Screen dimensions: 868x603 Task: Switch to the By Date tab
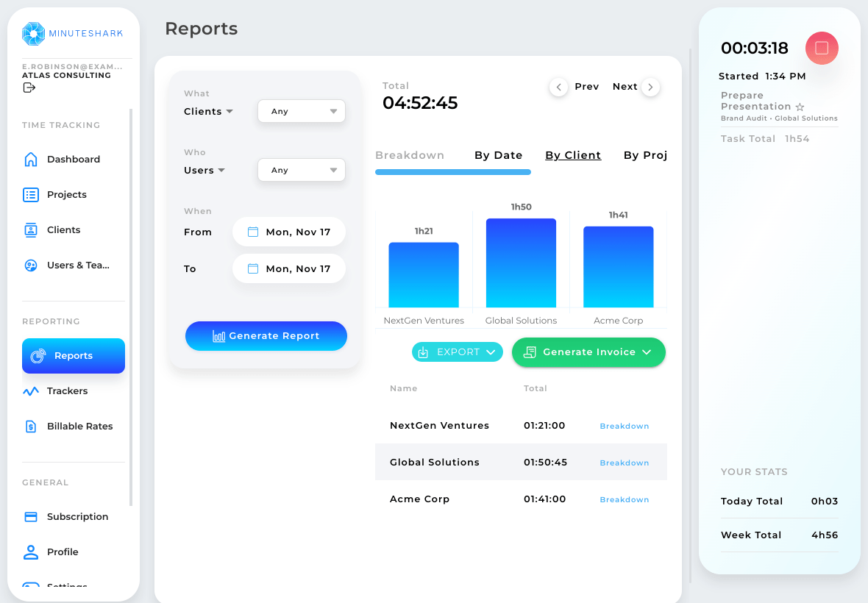tap(499, 155)
